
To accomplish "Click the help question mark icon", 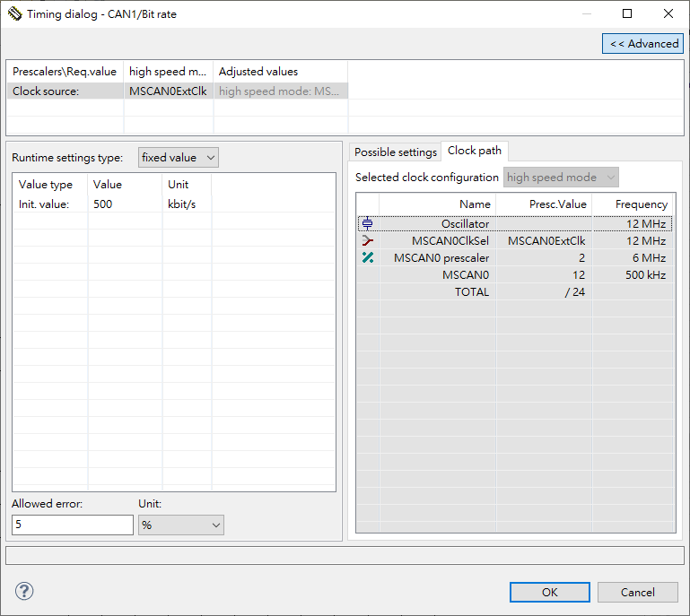I will point(24,592).
